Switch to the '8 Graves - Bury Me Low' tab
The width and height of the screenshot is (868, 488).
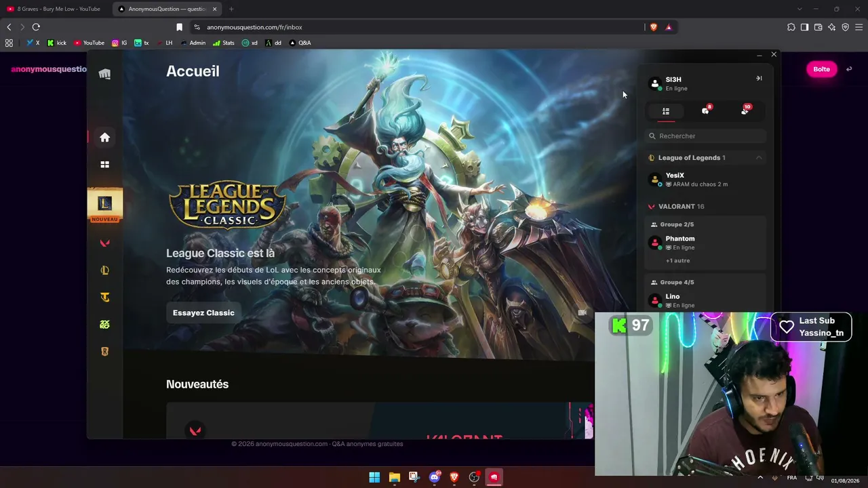pos(56,9)
